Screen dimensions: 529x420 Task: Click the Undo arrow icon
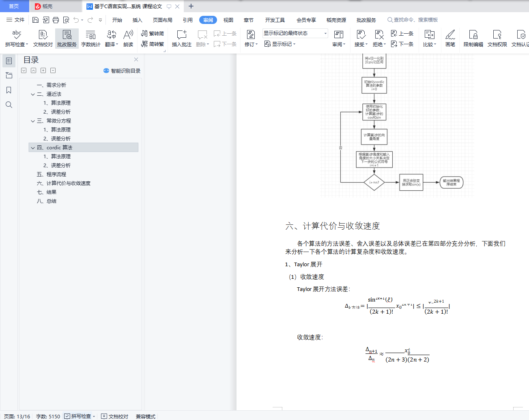pos(76,20)
